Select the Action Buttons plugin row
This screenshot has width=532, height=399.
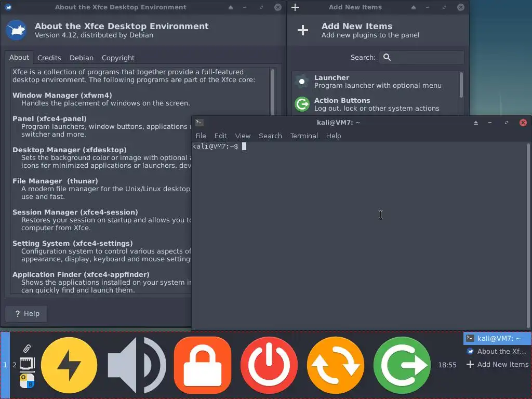point(375,104)
